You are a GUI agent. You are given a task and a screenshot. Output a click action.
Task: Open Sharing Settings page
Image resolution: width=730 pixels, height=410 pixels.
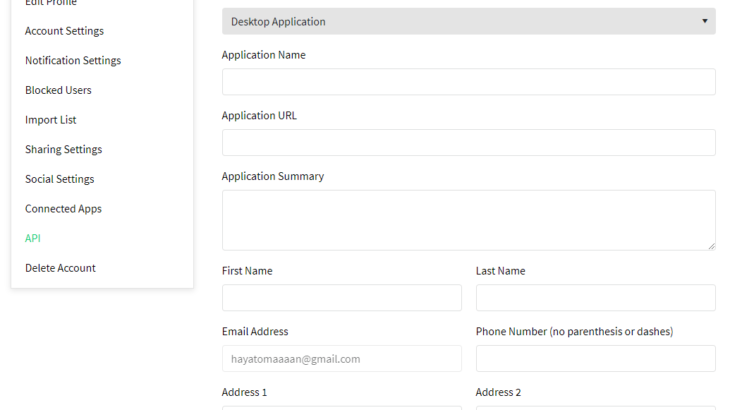(63, 150)
